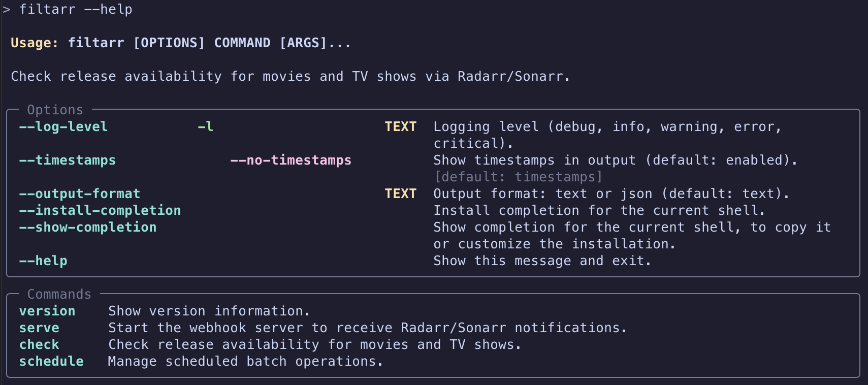Viewport: 868px width, 385px height.
Task: Click TEXT type in the --output-format row
Action: (x=401, y=194)
